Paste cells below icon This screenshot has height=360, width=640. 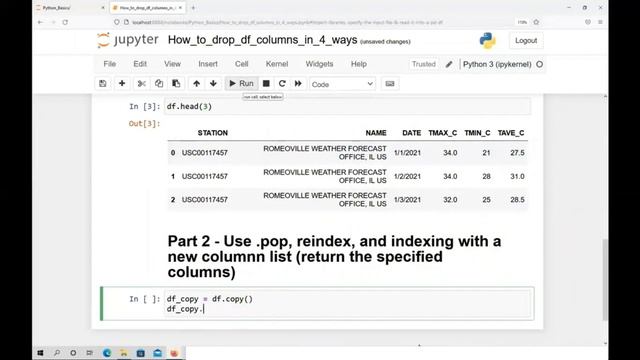[x=176, y=84]
